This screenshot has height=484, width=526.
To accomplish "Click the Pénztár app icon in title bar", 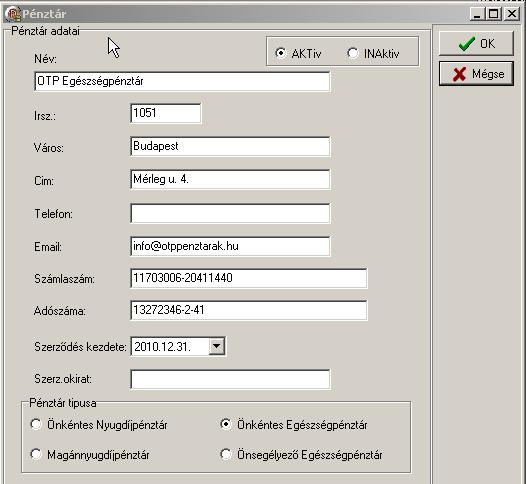I will 13,14.
